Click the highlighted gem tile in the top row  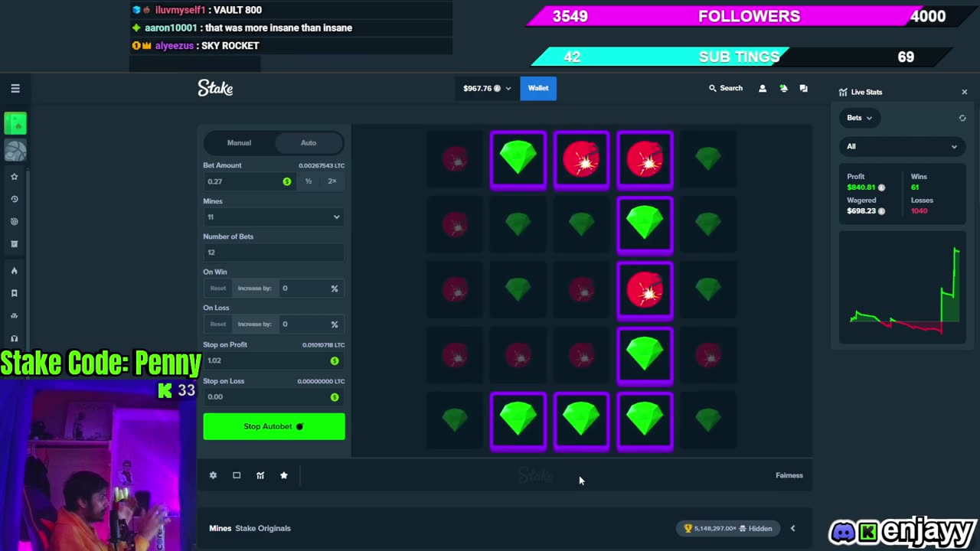pyautogui.click(x=518, y=159)
